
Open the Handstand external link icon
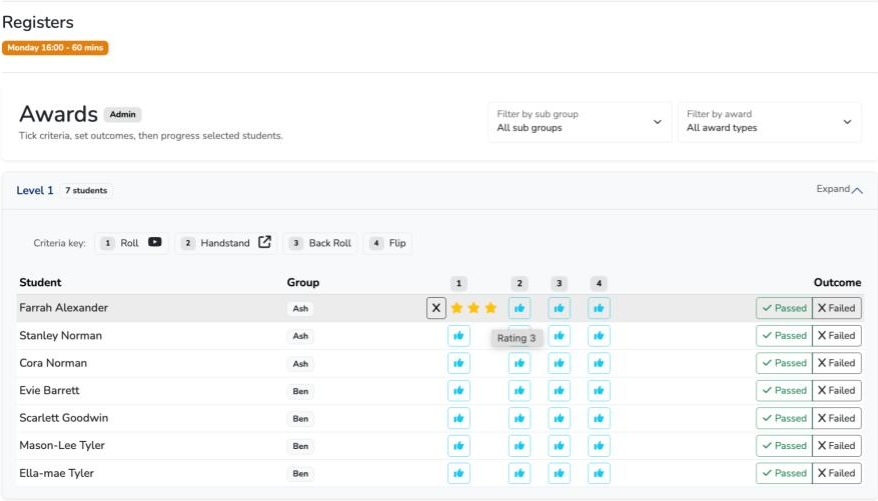coord(264,242)
